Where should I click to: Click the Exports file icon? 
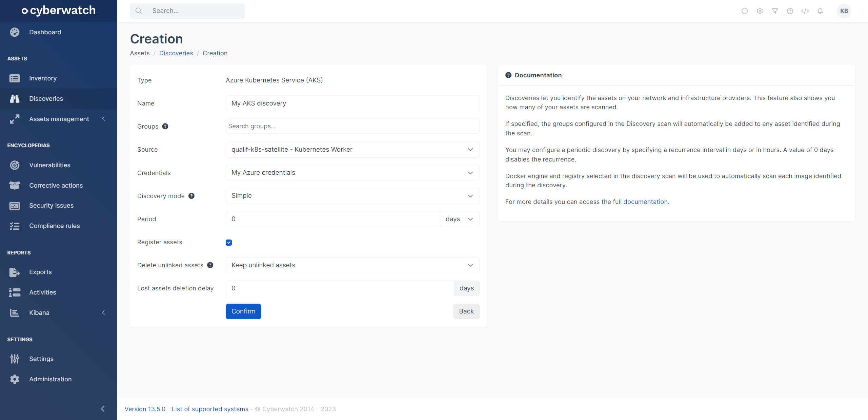(15, 272)
